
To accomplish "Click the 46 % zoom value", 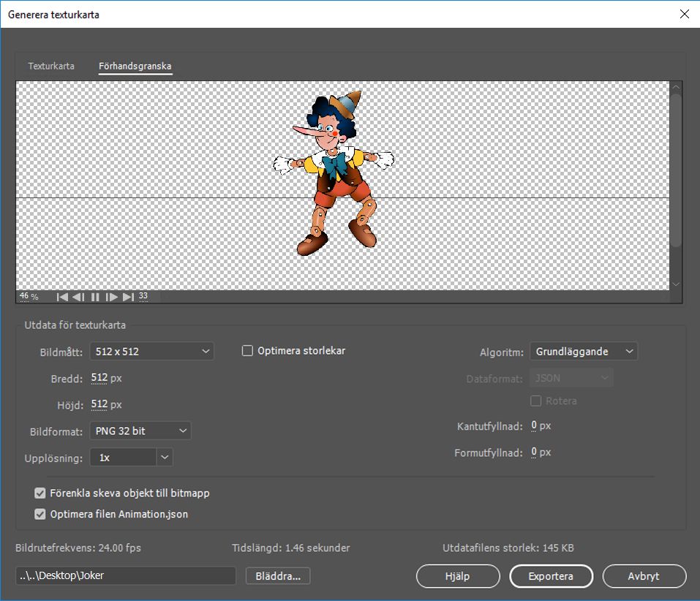I will click(29, 296).
